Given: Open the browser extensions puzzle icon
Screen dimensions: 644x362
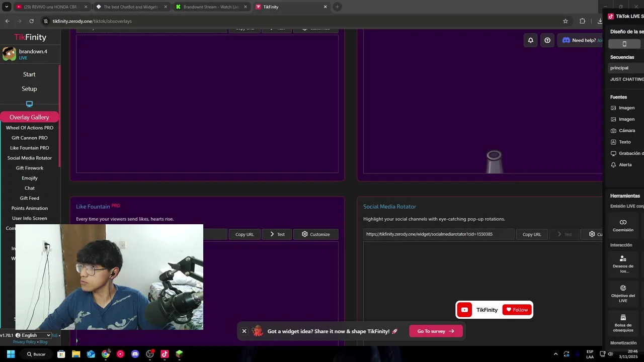Looking at the screenshot, I should pyautogui.click(x=582, y=21).
